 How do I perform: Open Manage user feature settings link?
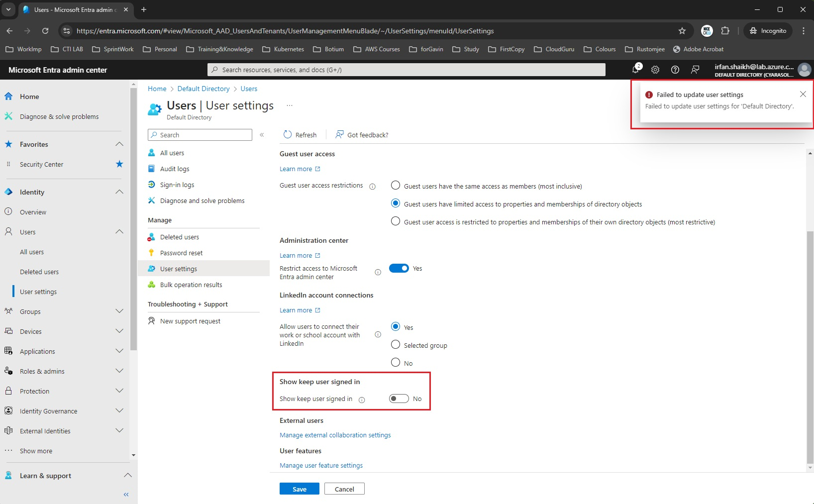(321, 465)
